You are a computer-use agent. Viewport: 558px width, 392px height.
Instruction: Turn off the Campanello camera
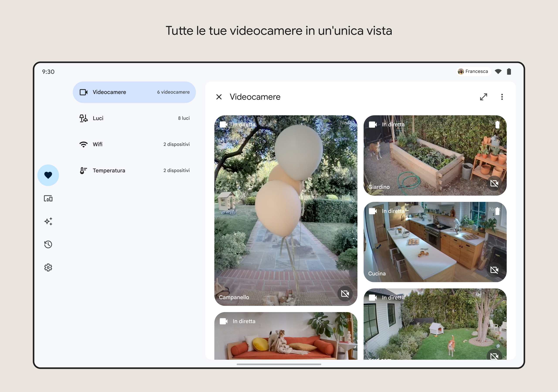(x=345, y=294)
